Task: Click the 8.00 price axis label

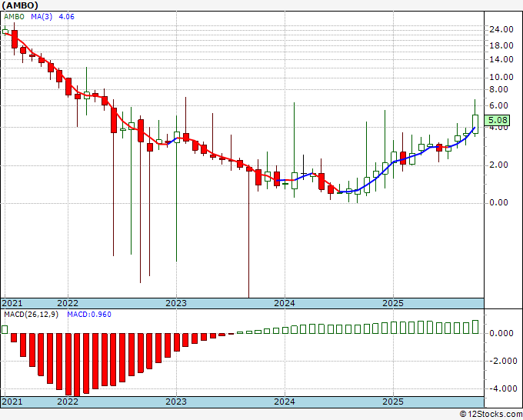Action: [498, 89]
